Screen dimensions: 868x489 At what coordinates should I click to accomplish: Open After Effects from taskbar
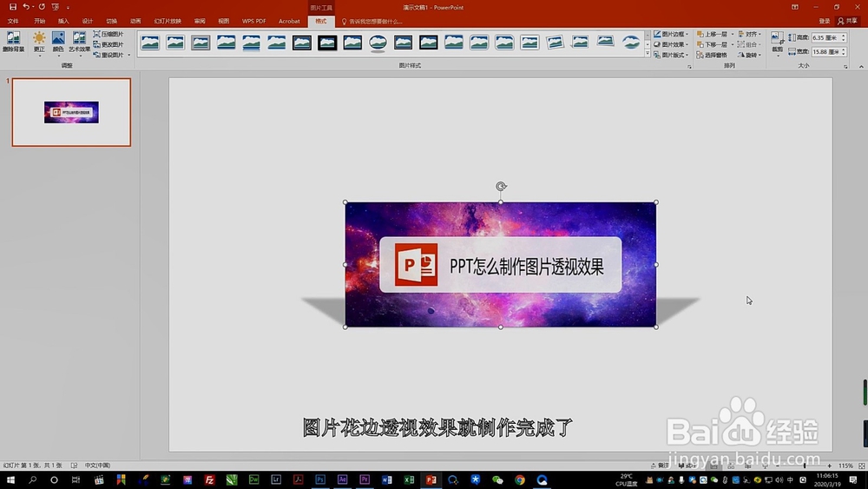[343, 479]
